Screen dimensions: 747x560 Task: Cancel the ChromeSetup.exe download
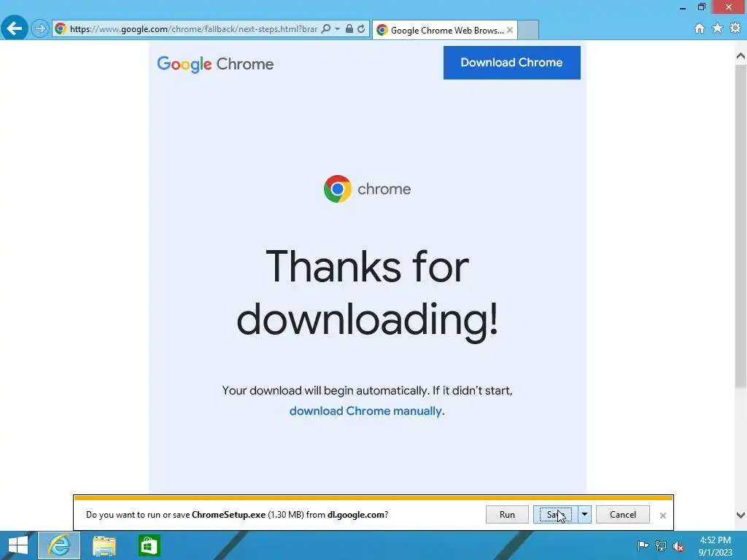623,514
